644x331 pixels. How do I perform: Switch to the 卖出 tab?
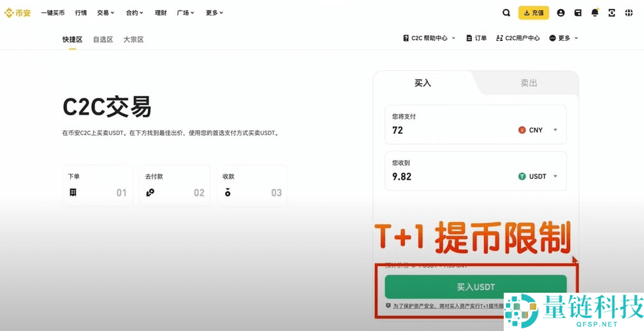(529, 83)
